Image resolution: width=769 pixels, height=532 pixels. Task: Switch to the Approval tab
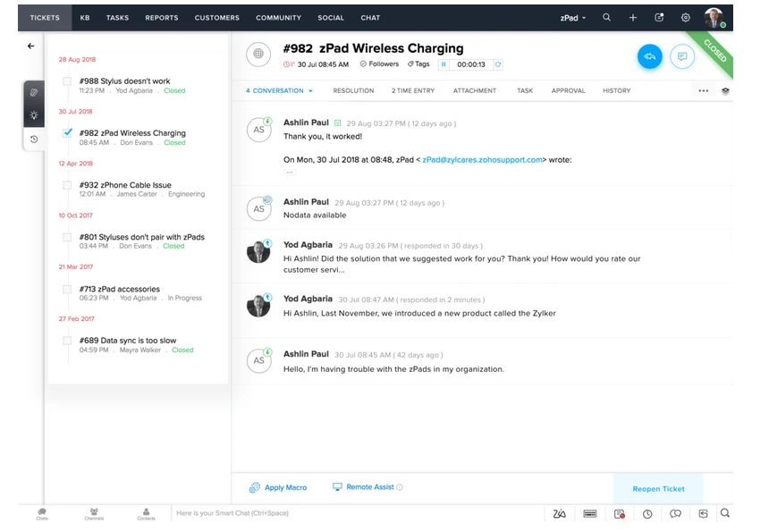coord(568,90)
